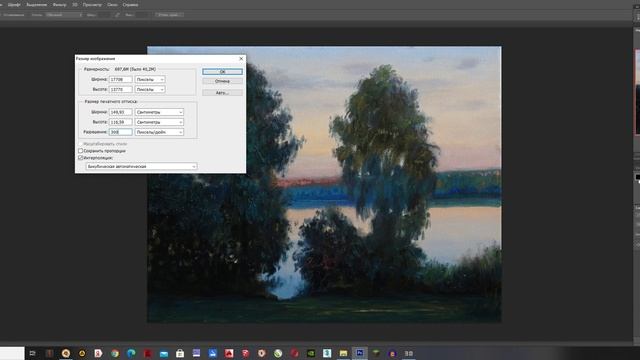Click the Task View taskbar icon
640x360 pixels.
(33, 353)
